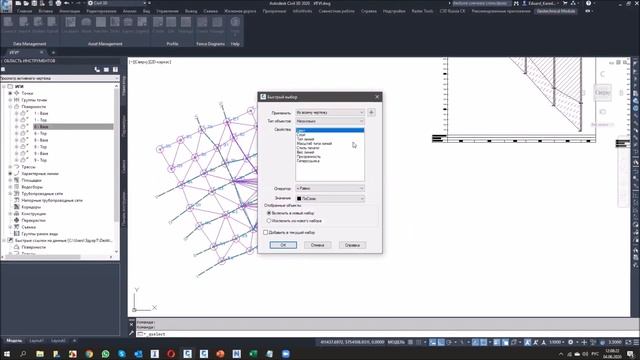Select Тип линий property in list

tap(306, 139)
